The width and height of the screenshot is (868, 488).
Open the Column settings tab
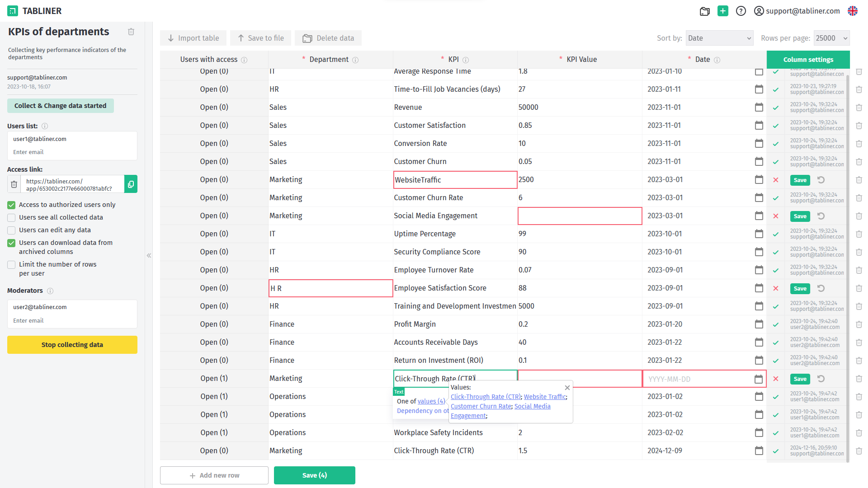tap(808, 60)
